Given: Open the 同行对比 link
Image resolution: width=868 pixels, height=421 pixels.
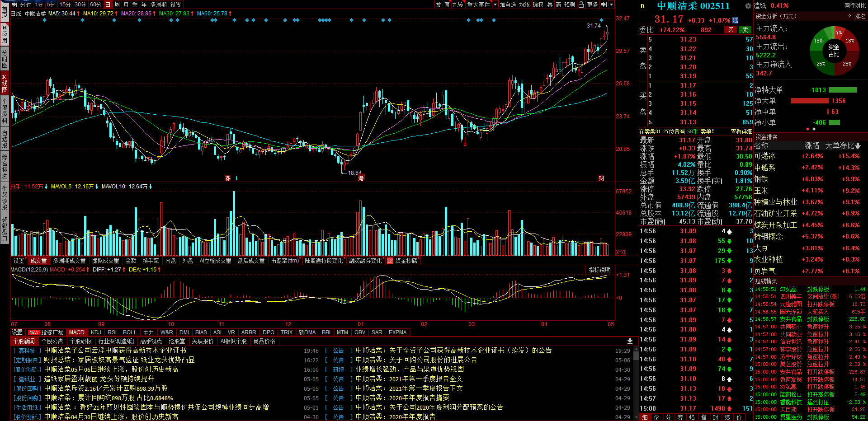Looking at the screenshot, I should (855, 5).
